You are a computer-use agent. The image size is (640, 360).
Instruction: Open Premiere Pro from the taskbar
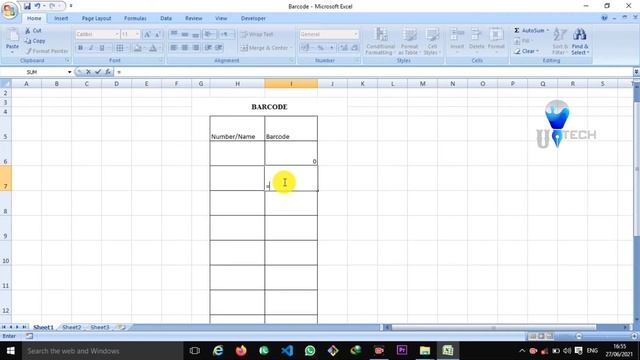402,351
